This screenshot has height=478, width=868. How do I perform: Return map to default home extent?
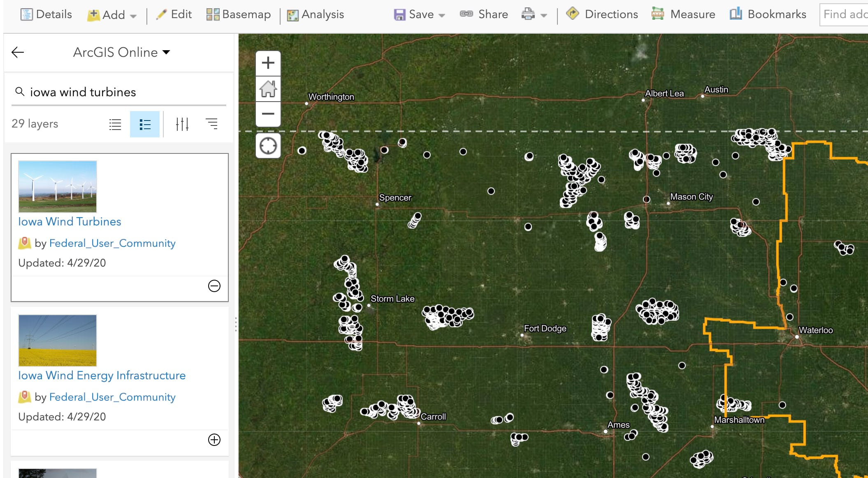tap(268, 89)
